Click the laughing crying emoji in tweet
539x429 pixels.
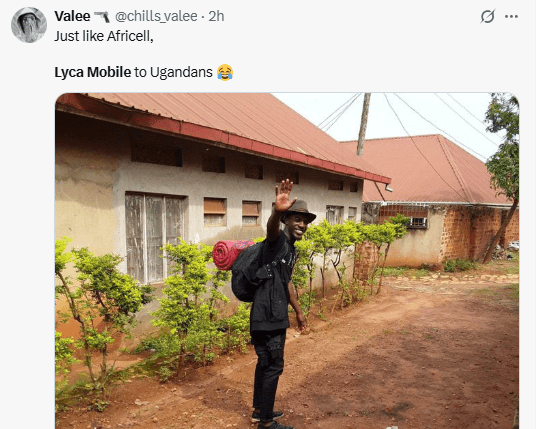pyautogui.click(x=225, y=72)
